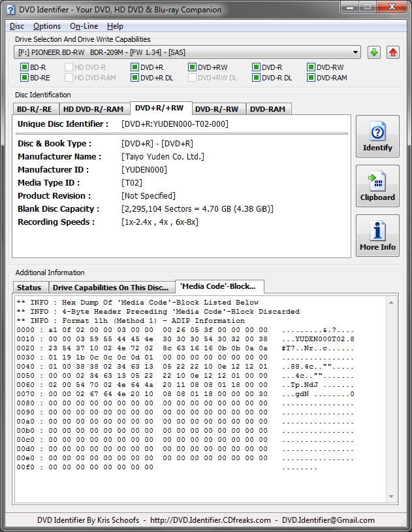The height and width of the screenshot is (532, 412).
Task: Open Drive Capabilities On This Disc tab
Action: pos(111,288)
